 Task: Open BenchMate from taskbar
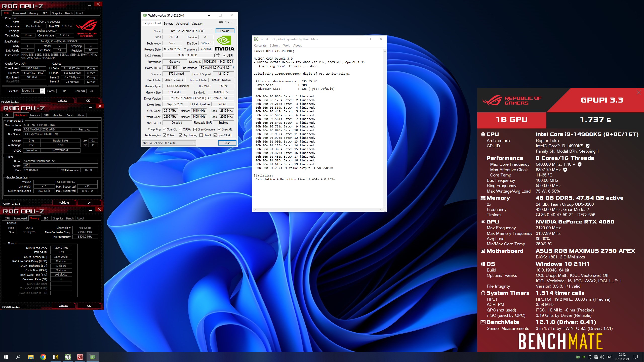coord(55,357)
